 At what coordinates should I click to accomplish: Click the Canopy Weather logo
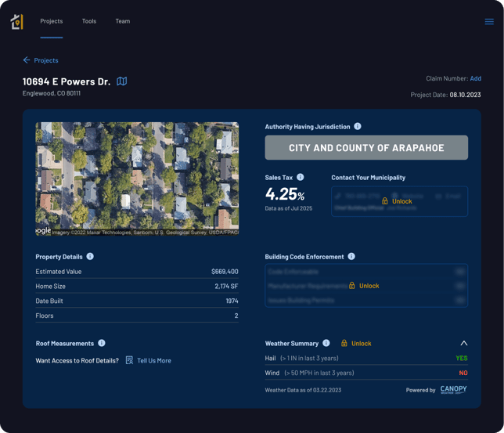coord(454,390)
